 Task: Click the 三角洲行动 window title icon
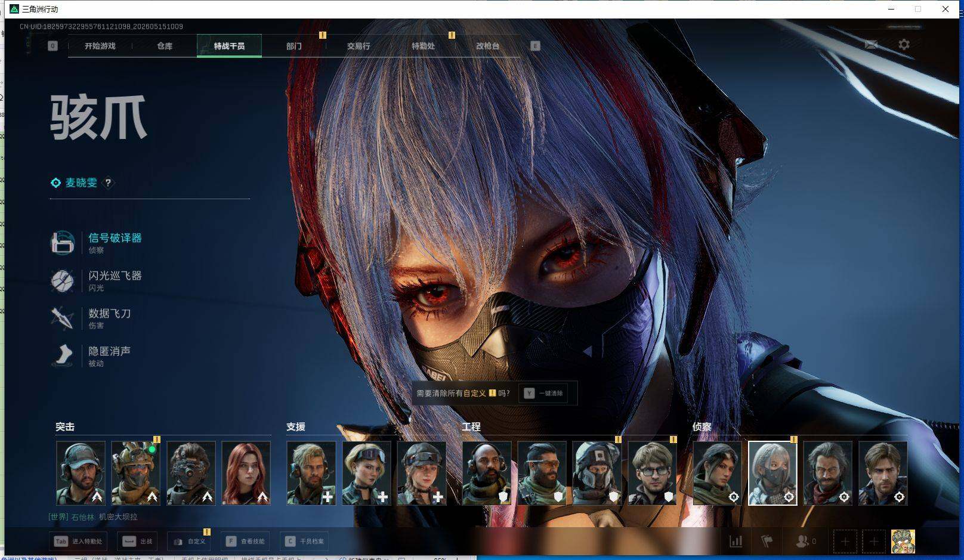pyautogui.click(x=14, y=9)
